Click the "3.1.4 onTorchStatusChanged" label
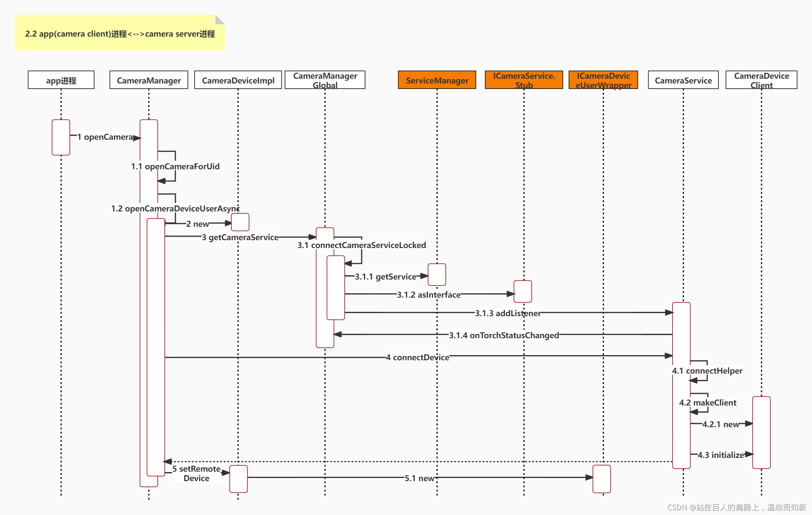812x515 pixels. click(504, 335)
